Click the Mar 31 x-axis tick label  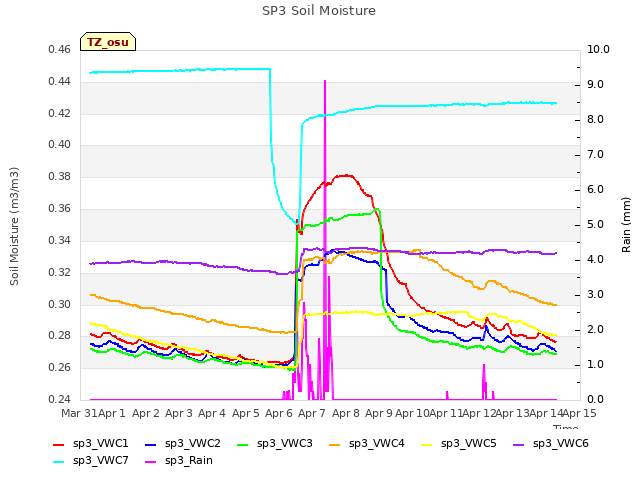(x=79, y=413)
